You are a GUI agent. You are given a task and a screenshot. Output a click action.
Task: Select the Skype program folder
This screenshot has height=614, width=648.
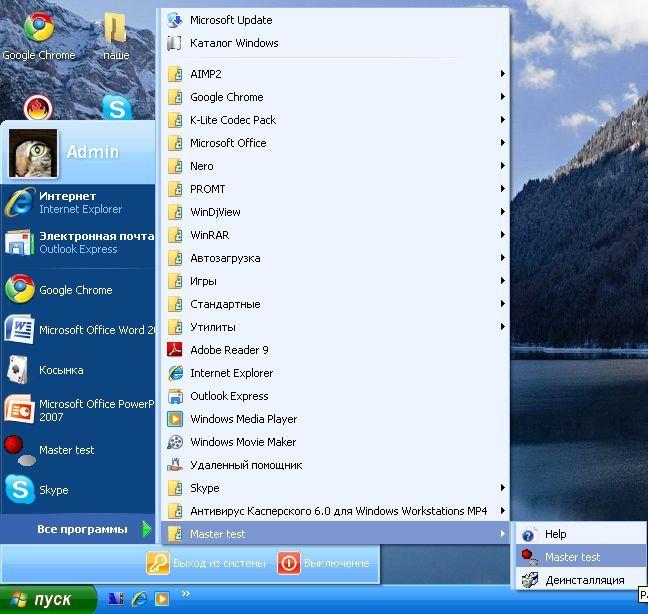point(335,488)
